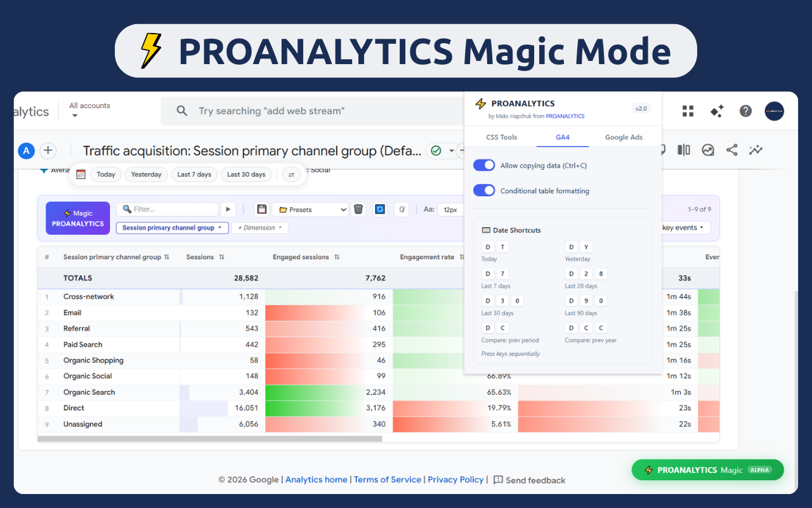Click the chart insights icon with trend arrow

tap(708, 150)
